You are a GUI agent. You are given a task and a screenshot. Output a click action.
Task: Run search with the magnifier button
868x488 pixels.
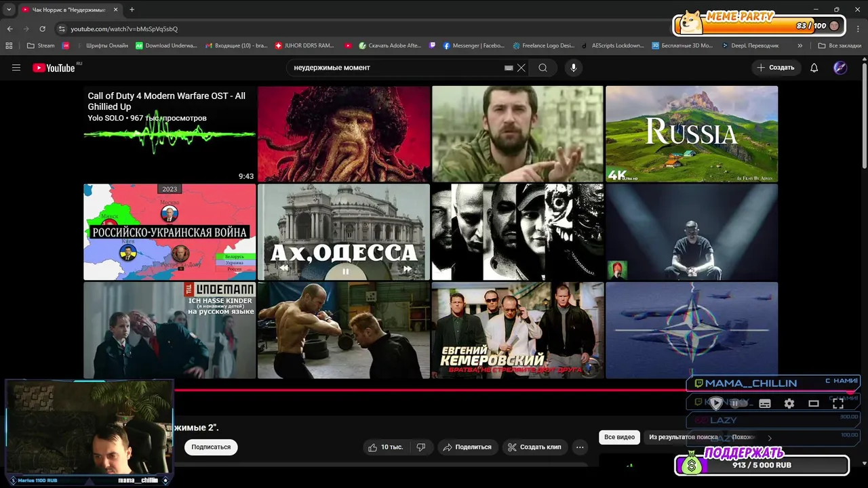click(x=542, y=68)
